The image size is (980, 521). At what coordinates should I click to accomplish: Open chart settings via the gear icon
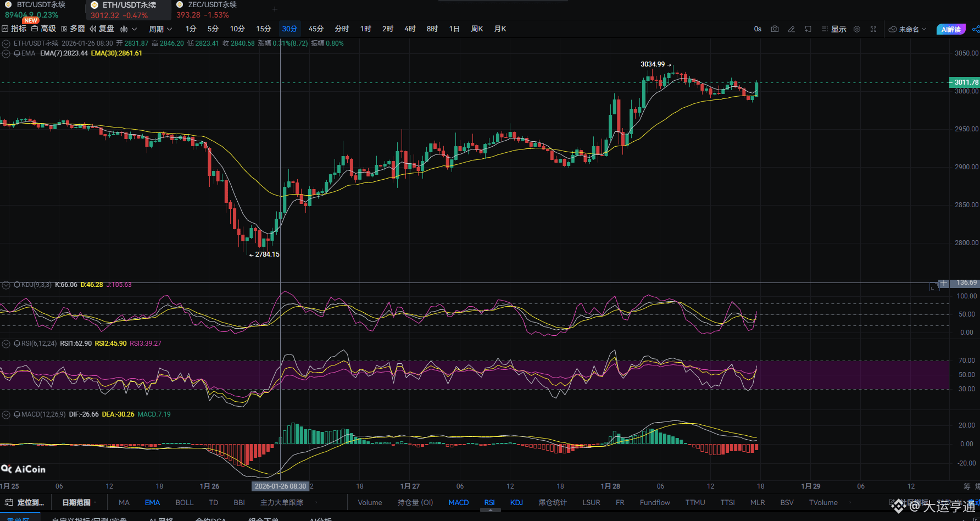(856, 29)
